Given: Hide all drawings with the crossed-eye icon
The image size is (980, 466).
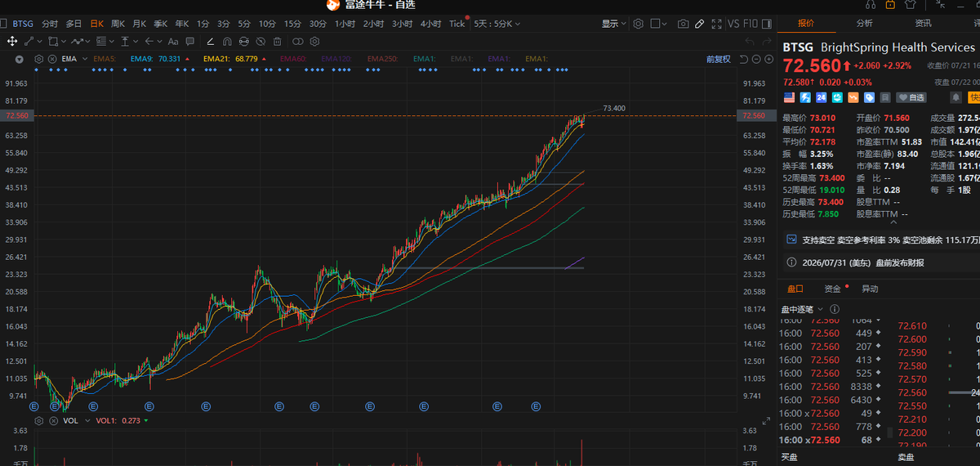Looking at the screenshot, I should tap(261, 42).
